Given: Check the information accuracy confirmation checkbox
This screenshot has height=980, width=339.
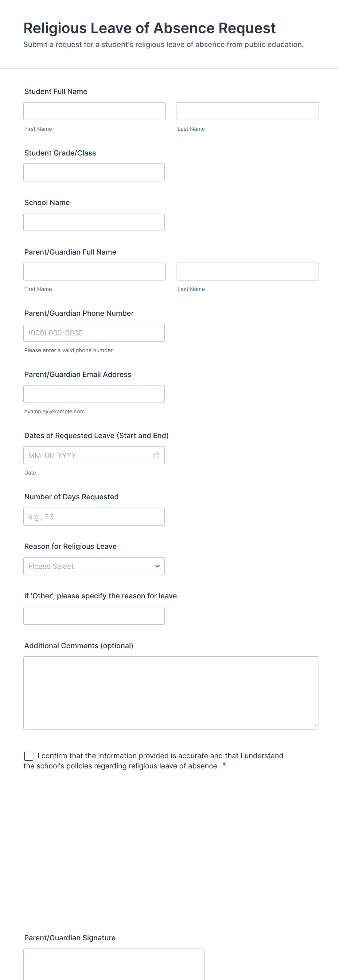Looking at the screenshot, I should (28, 756).
